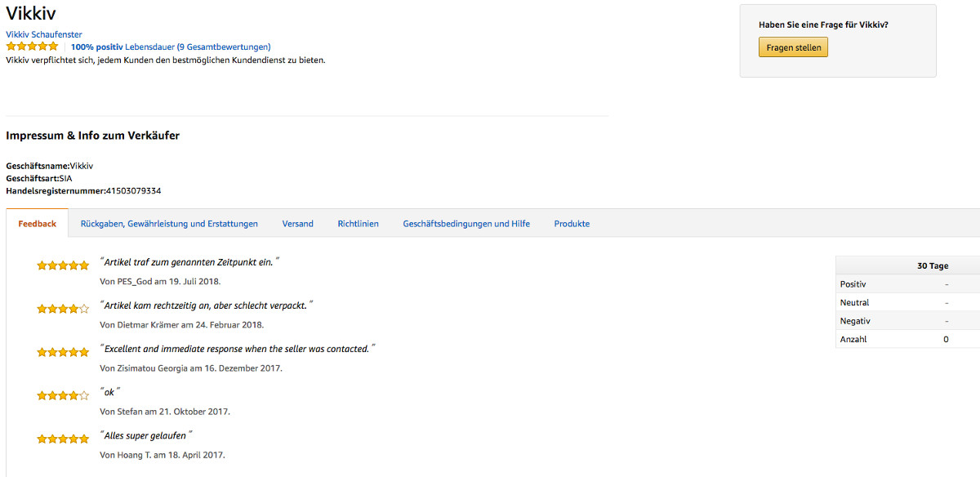Click star rating of Hoang T.'s review
This screenshot has width=980, height=477.
[x=63, y=439]
